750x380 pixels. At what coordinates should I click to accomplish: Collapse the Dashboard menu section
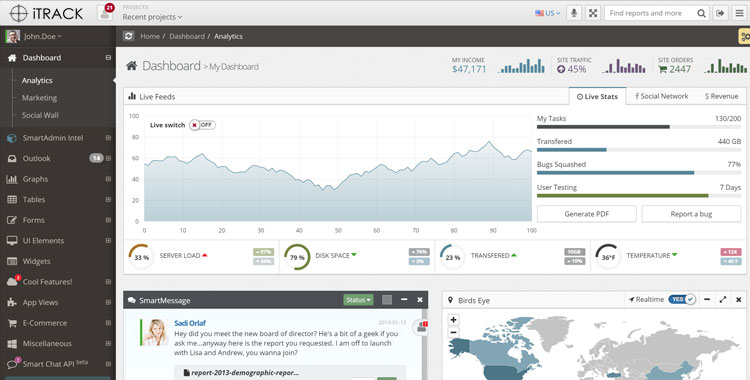coord(108,57)
